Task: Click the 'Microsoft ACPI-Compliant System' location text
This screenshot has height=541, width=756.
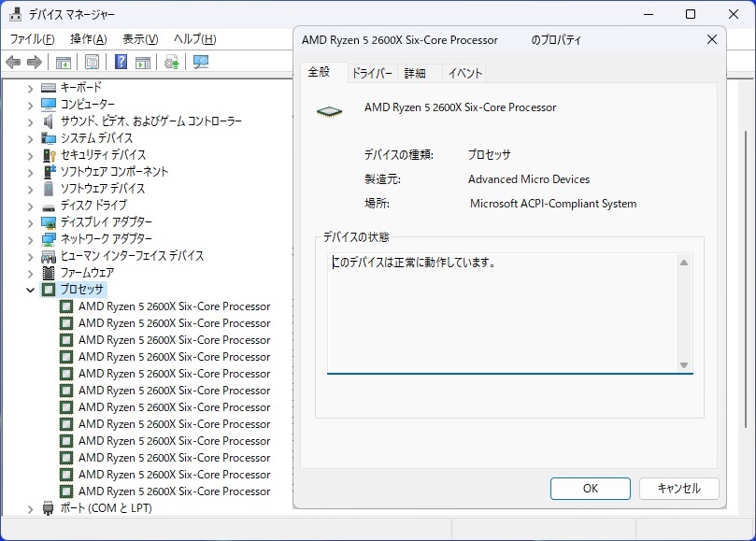Action: coord(553,204)
